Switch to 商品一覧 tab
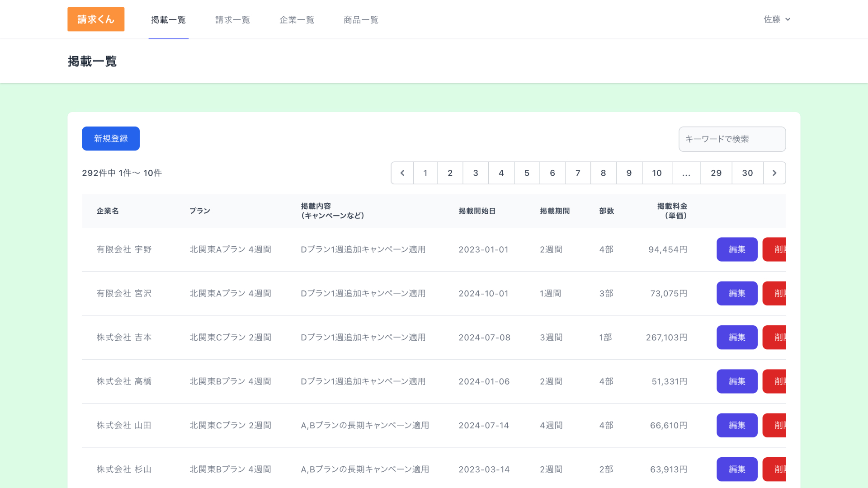The width and height of the screenshot is (868, 488). pyautogui.click(x=361, y=20)
